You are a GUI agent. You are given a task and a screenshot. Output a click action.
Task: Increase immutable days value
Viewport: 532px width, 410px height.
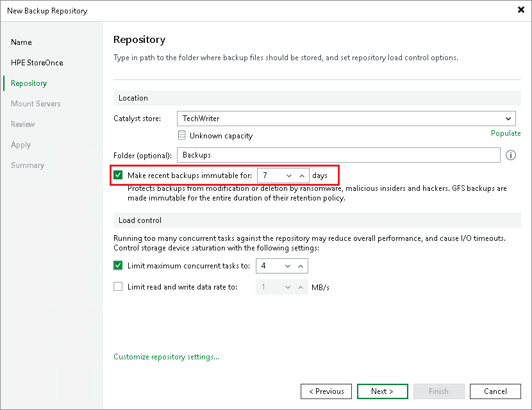point(302,176)
